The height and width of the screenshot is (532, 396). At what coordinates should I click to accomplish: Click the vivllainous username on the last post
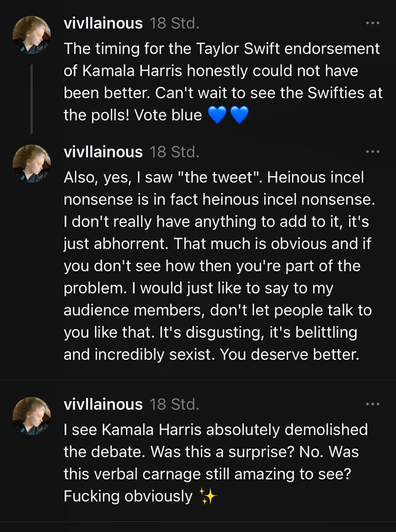click(103, 404)
